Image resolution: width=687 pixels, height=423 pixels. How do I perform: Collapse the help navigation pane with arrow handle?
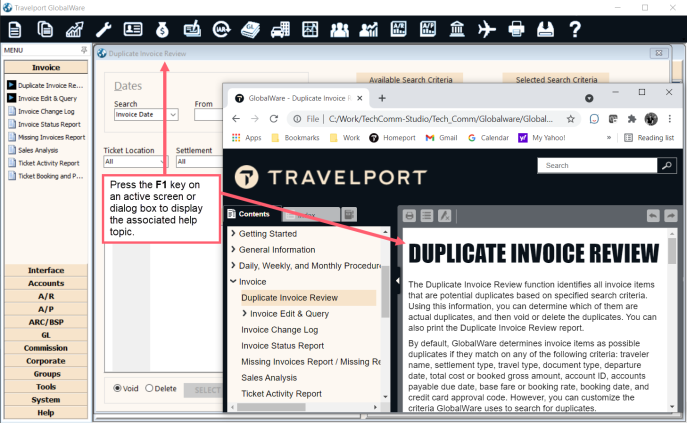pos(397,281)
